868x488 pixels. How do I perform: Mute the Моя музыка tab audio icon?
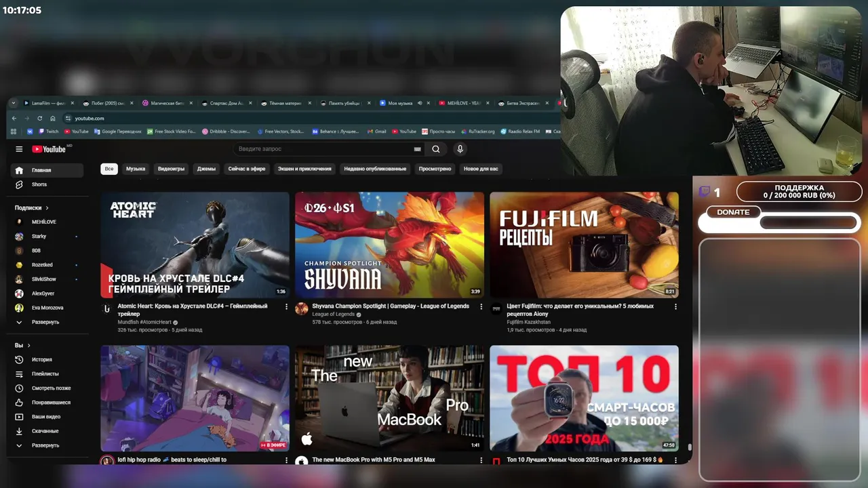420,103
